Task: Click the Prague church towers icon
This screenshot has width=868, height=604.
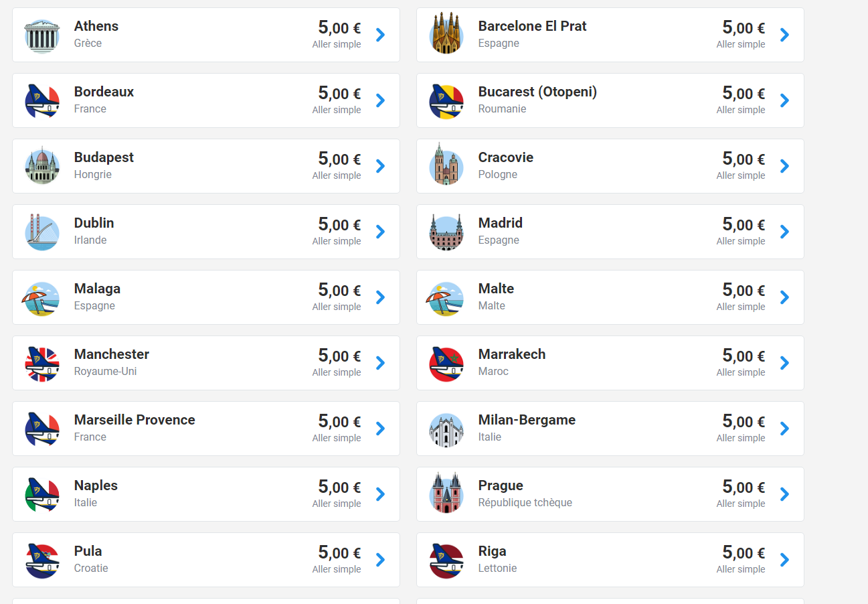Action: pos(446,494)
